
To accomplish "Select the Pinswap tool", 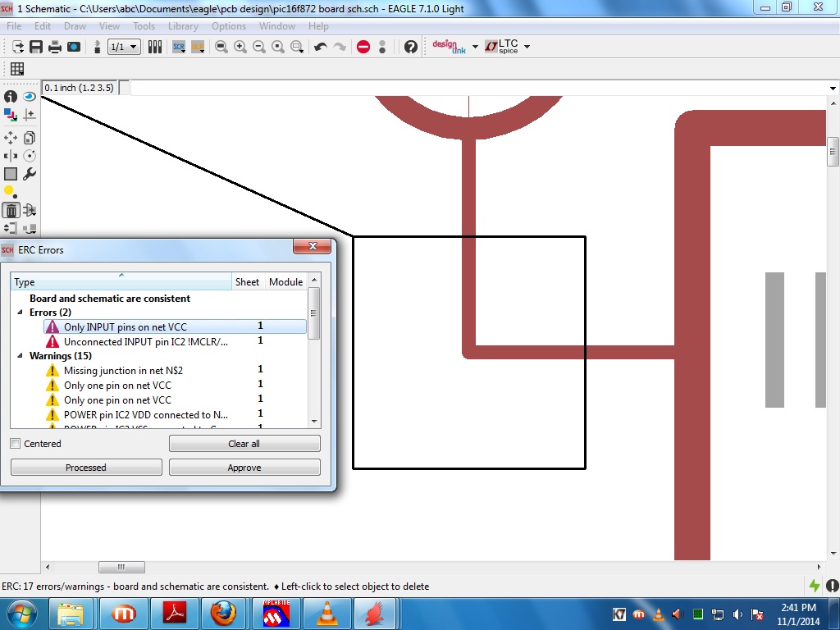I will click(x=10, y=228).
